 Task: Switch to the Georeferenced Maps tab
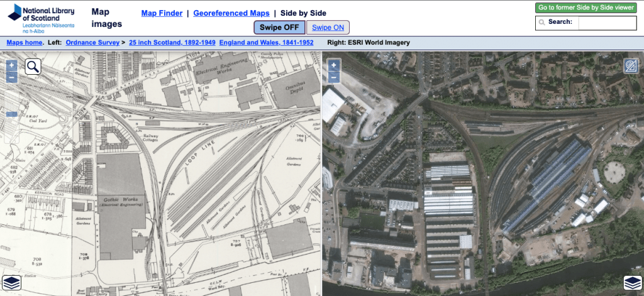pos(231,13)
